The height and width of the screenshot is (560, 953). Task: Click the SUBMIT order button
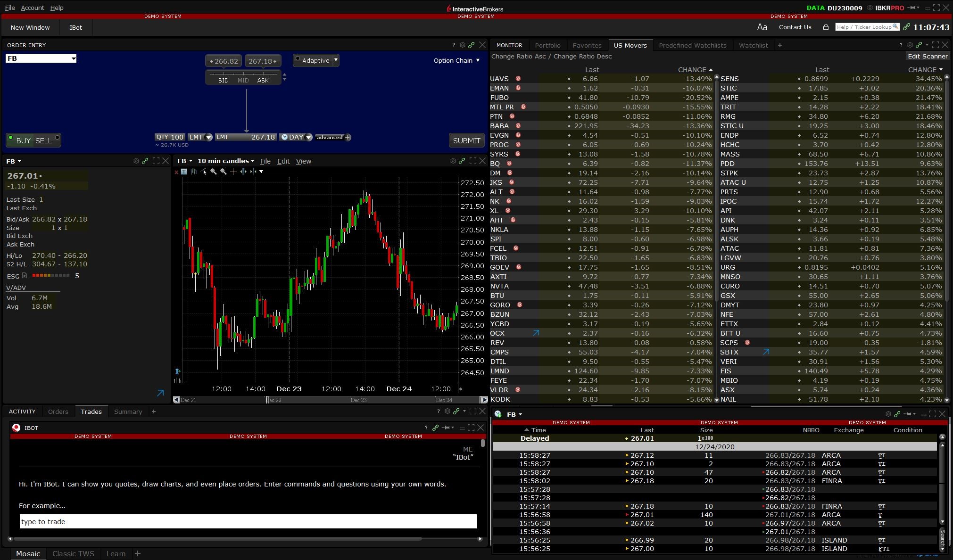tap(466, 140)
